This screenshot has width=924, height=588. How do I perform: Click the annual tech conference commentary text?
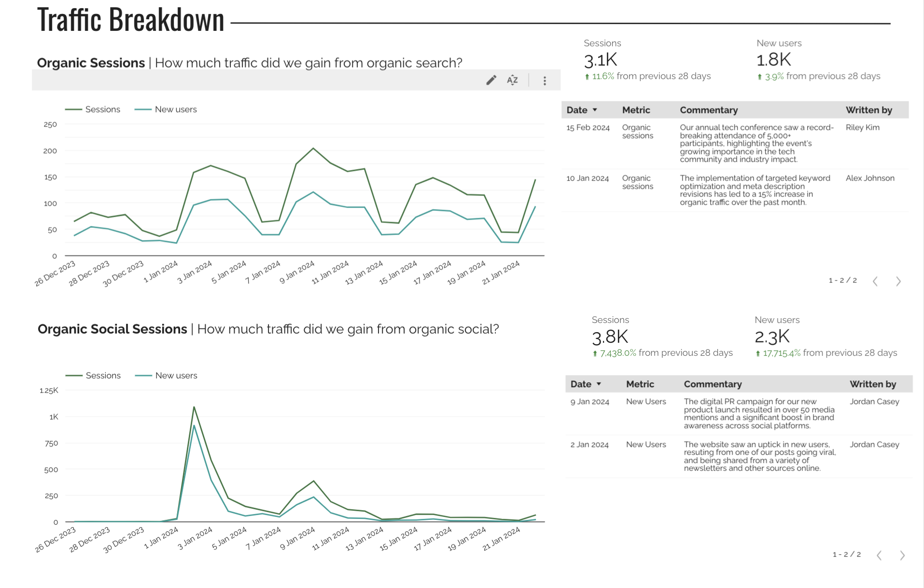pyautogui.click(x=756, y=143)
